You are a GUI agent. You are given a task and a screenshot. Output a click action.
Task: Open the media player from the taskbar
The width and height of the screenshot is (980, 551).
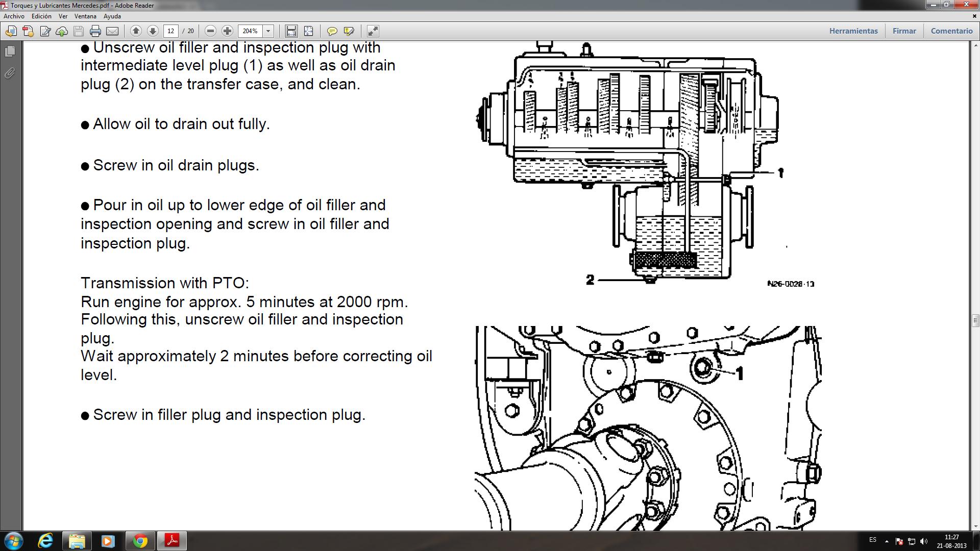click(x=108, y=541)
